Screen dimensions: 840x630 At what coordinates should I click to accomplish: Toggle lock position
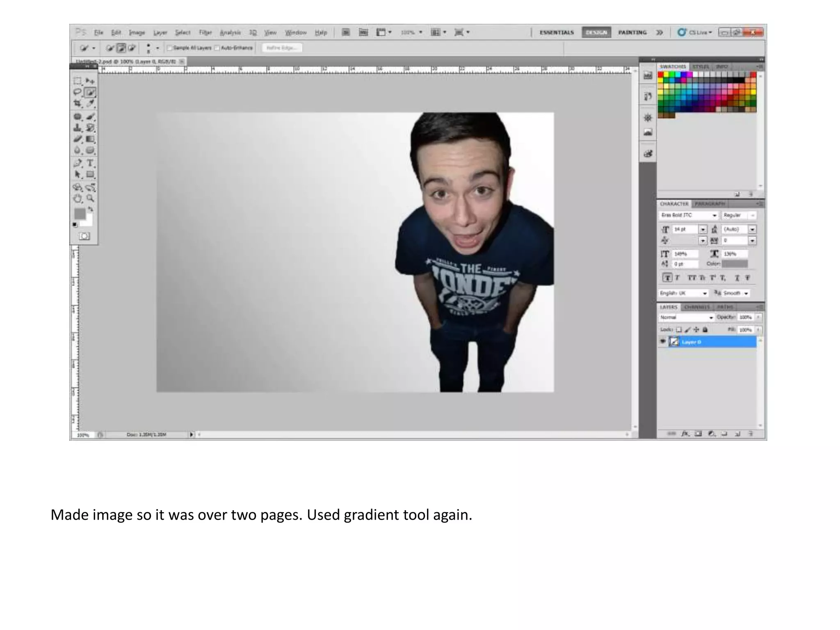point(696,329)
